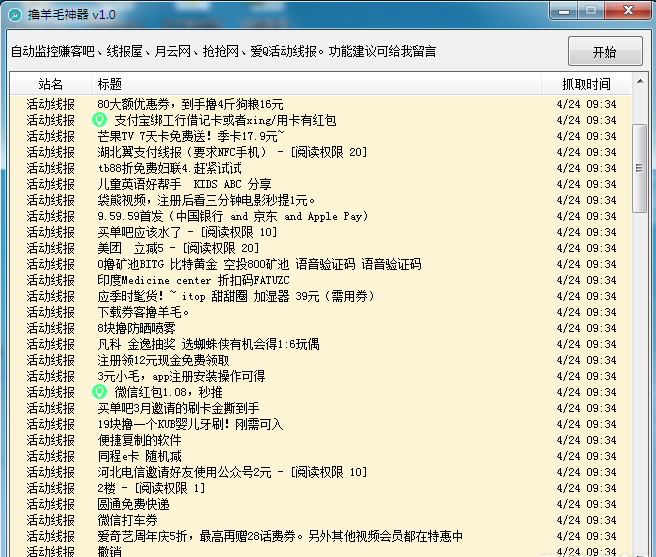Select row 凡科 金逸抽奖 选蜘蛛侠
This screenshot has width=656, height=557.
point(320,344)
